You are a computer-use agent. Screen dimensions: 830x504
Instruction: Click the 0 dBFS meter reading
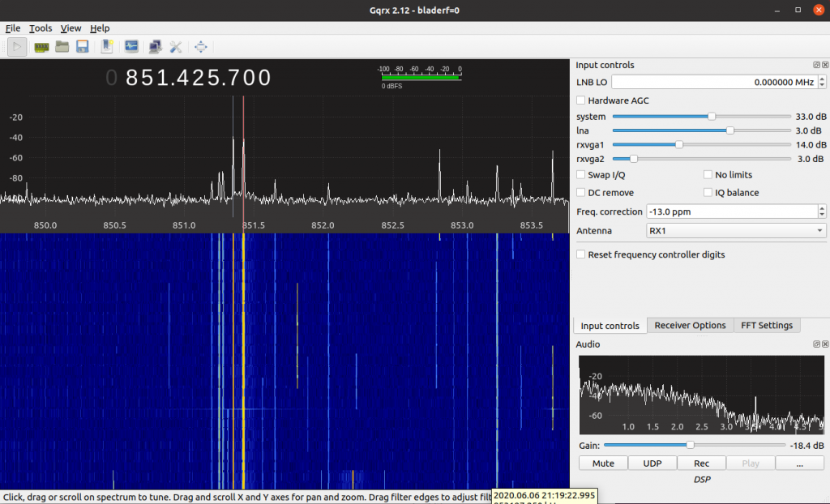click(391, 86)
